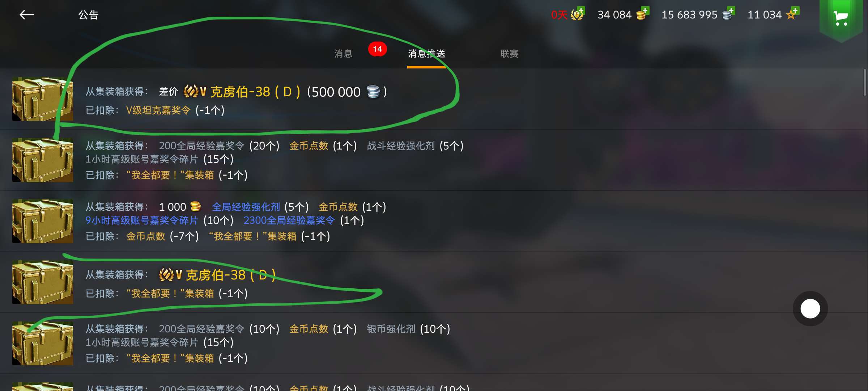868x391 pixels.
Task: Click the 全局经验强化剂 reward link
Action: pos(246,207)
